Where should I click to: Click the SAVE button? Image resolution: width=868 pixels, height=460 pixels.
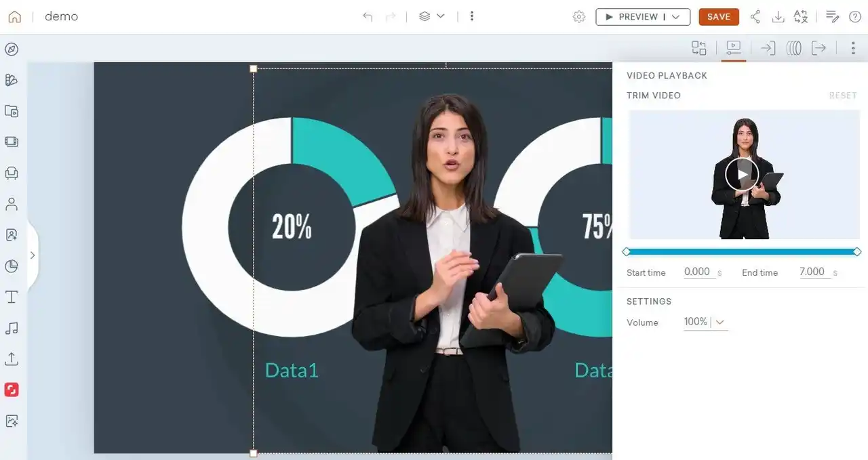718,17
